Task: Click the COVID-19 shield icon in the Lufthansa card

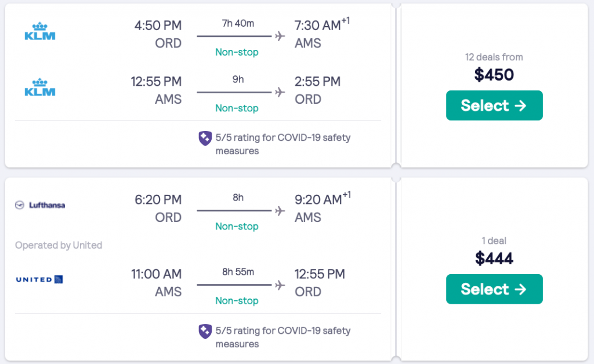Action: coord(205,331)
